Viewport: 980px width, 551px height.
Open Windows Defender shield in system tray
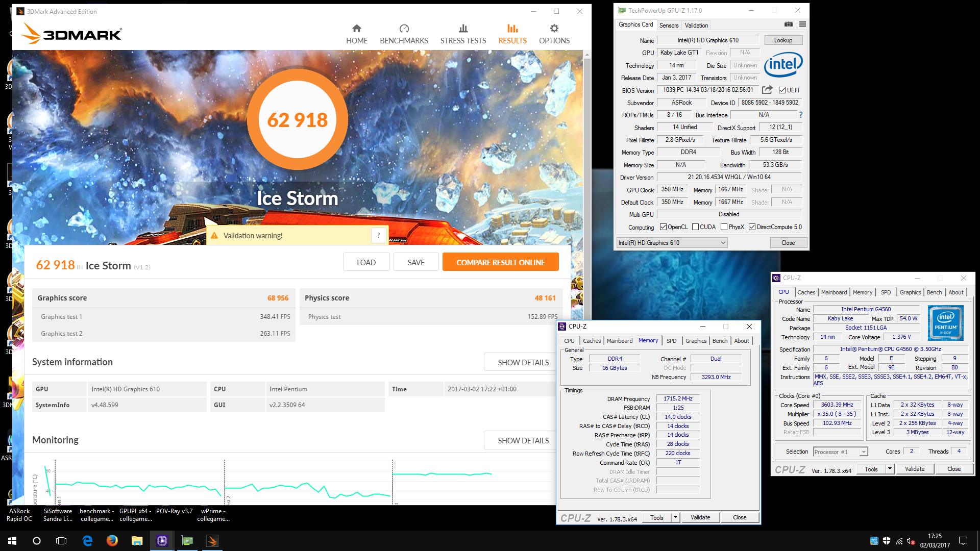click(887, 541)
